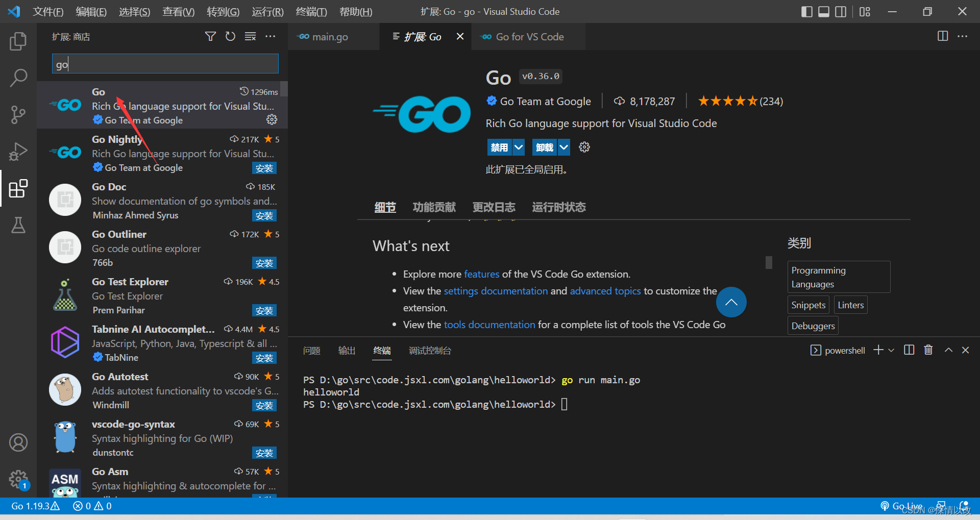Open the settings documentation link
980x520 pixels.
point(496,291)
